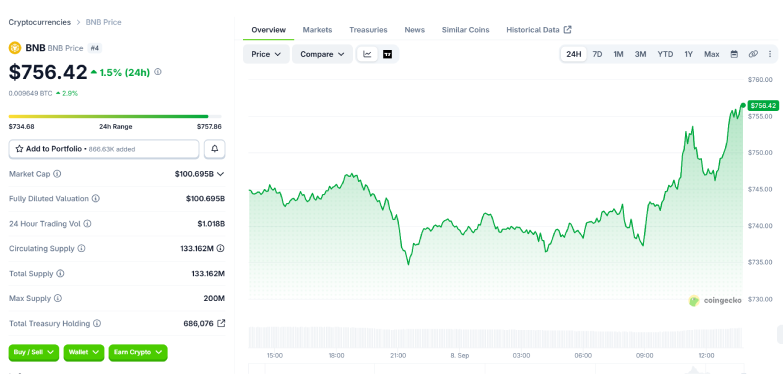
Task: Select Max time range
Action: point(712,54)
